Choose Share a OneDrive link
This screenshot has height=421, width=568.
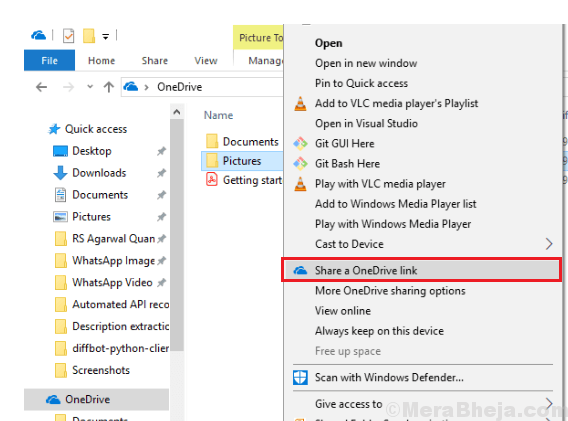(x=422, y=270)
